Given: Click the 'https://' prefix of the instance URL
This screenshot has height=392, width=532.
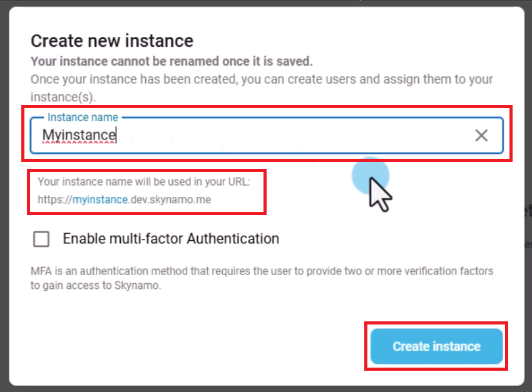Looking at the screenshot, I should (55, 200).
